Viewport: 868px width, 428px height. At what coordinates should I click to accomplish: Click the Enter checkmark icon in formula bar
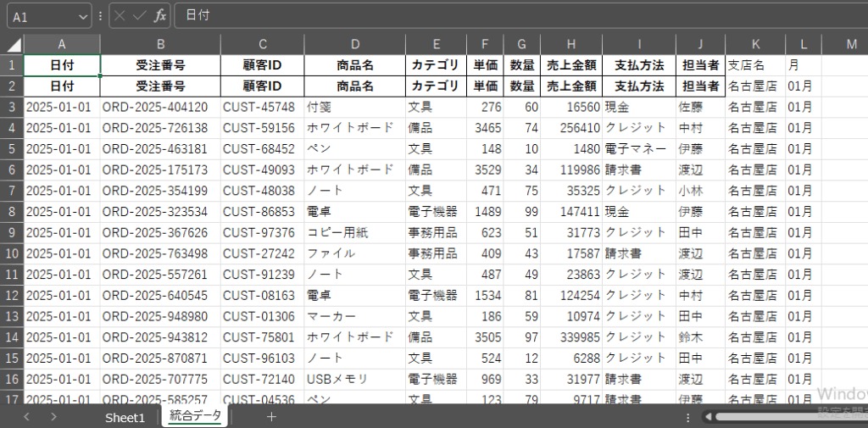140,15
